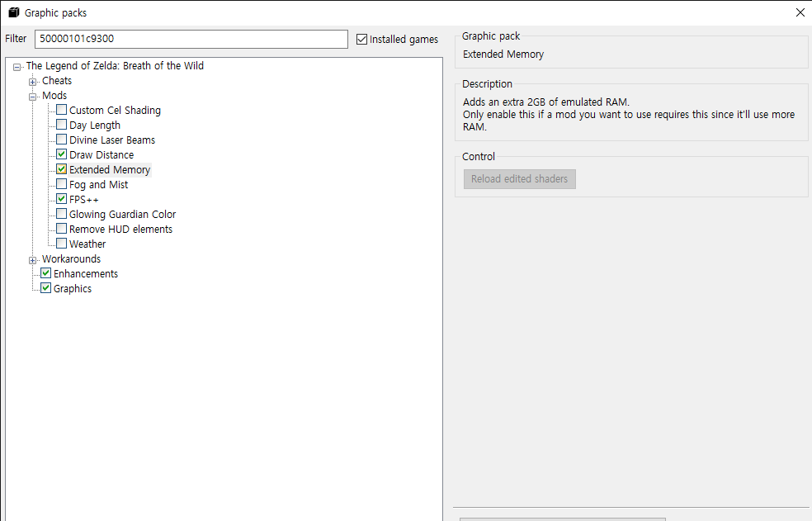812x521 pixels.
Task: Select the Remove HUD elements label
Action: tap(120, 230)
